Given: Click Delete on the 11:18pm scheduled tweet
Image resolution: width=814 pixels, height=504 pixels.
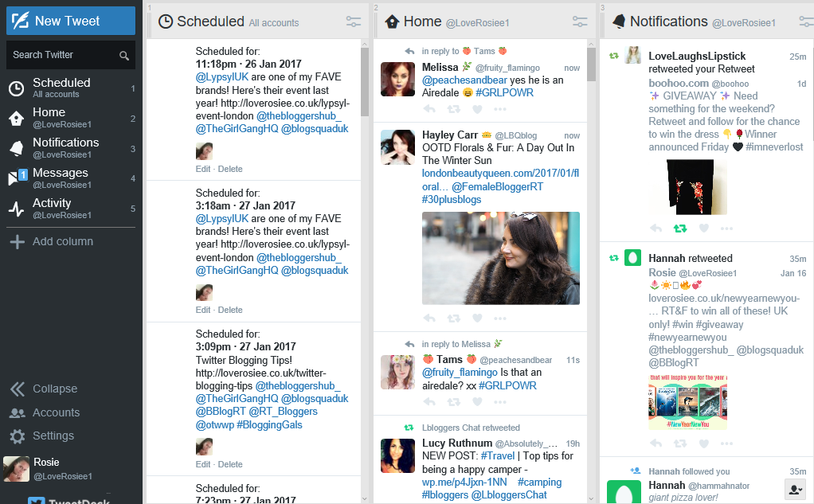Looking at the screenshot, I should (230, 169).
